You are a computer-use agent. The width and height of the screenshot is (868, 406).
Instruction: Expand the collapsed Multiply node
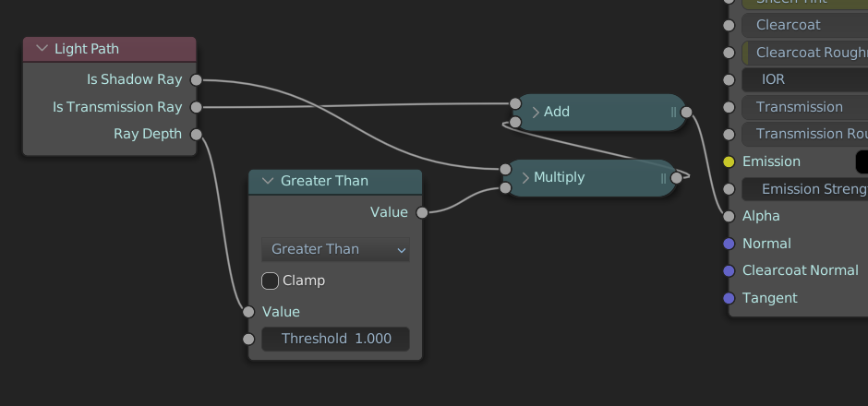[525, 178]
